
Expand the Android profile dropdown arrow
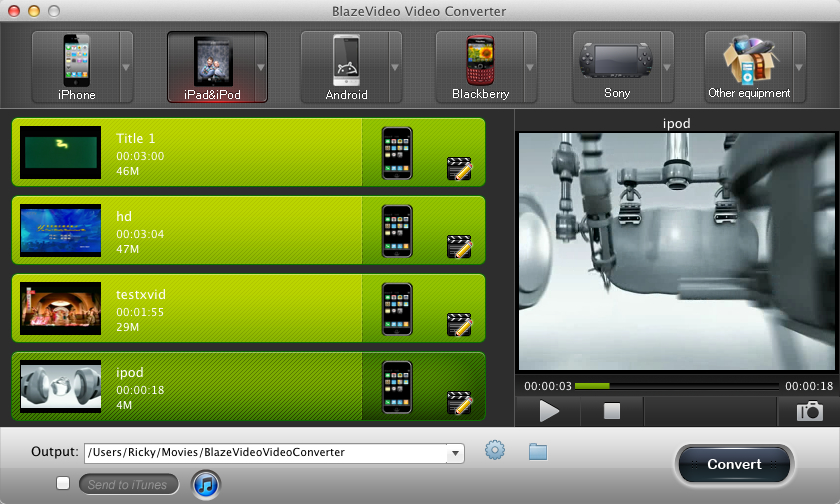(x=395, y=68)
